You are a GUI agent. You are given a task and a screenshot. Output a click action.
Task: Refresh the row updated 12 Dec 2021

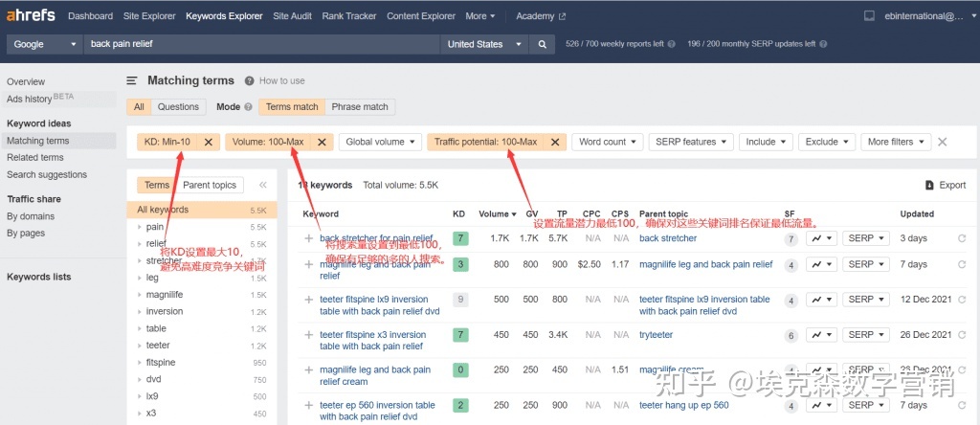[962, 300]
